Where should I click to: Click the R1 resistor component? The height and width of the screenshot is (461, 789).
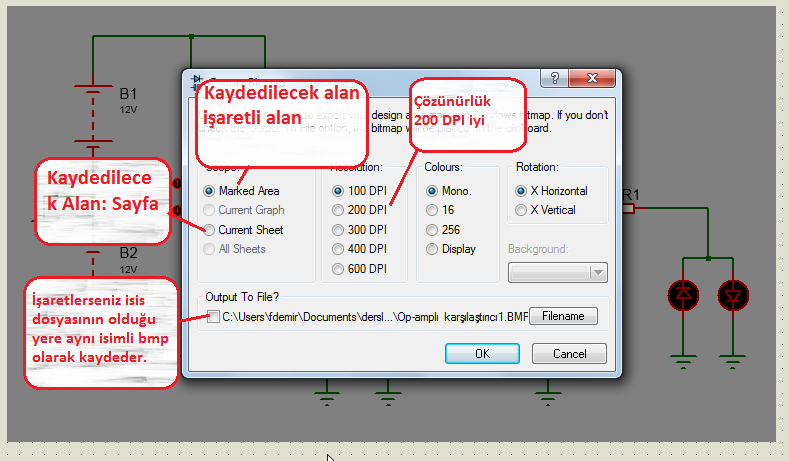tap(629, 208)
